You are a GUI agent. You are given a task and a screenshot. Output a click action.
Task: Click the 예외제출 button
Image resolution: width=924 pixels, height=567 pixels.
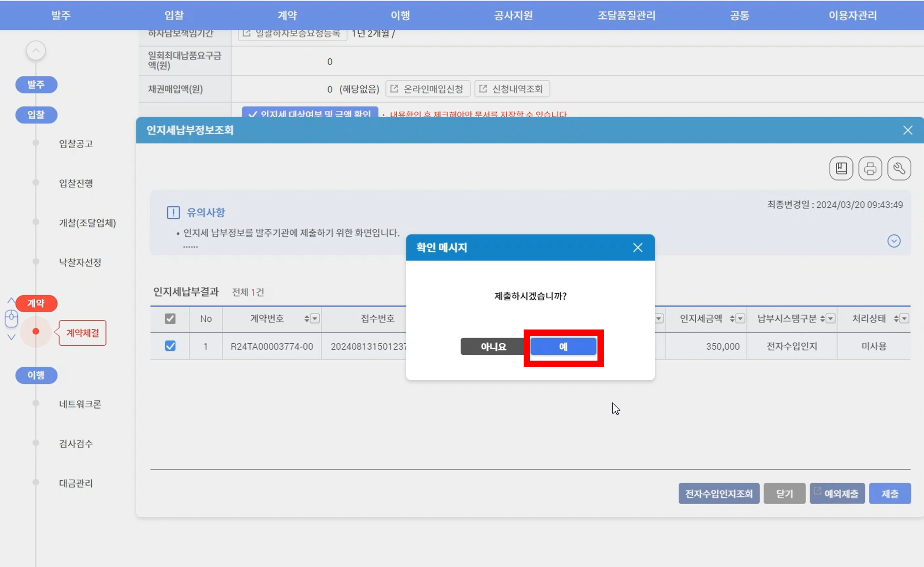click(837, 493)
